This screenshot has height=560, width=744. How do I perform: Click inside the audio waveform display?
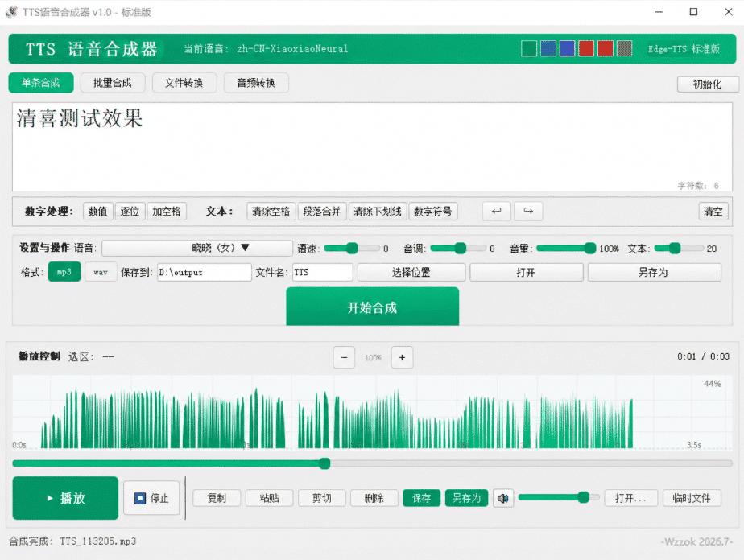[x=372, y=412]
